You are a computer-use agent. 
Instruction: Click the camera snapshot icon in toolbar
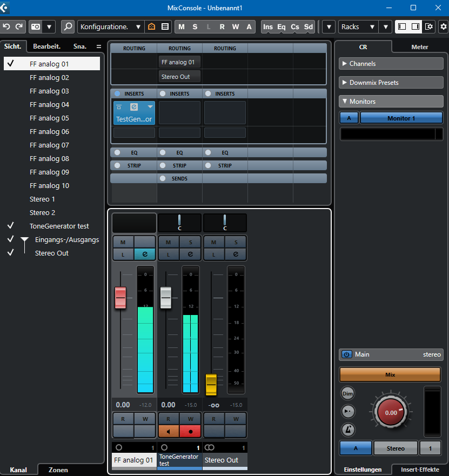(35, 26)
